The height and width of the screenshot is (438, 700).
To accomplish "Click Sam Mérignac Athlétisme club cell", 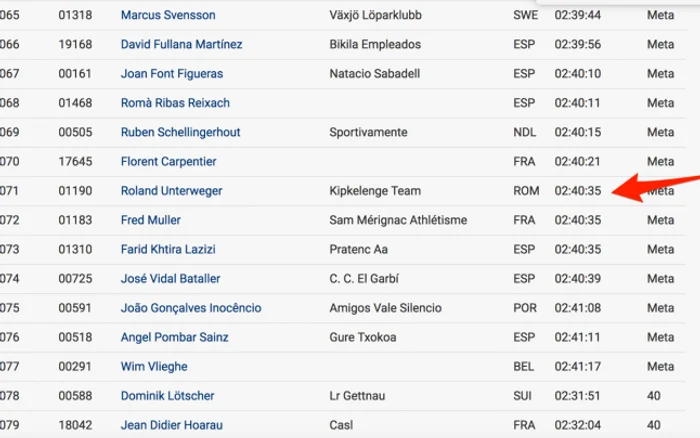I will 398,220.
